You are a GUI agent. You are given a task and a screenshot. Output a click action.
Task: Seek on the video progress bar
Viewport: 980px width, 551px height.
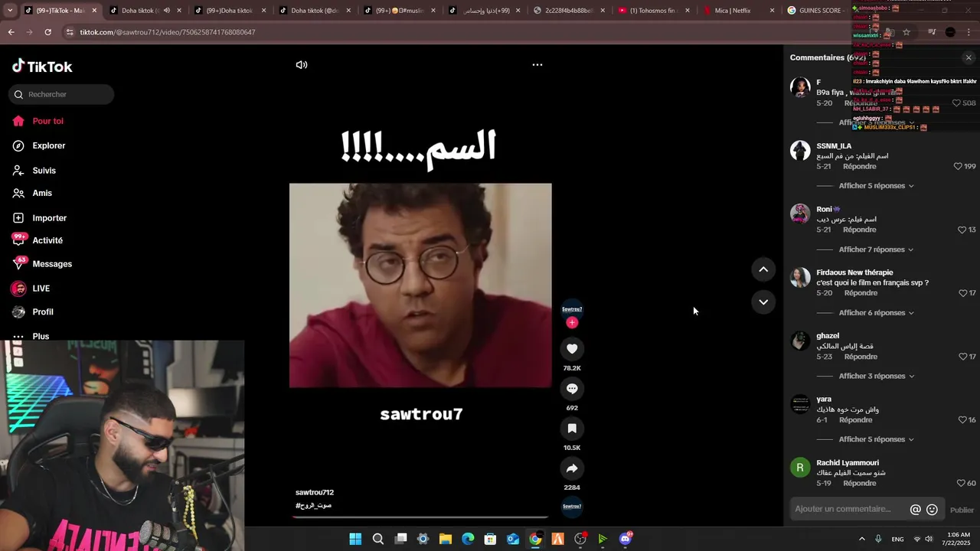point(420,517)
